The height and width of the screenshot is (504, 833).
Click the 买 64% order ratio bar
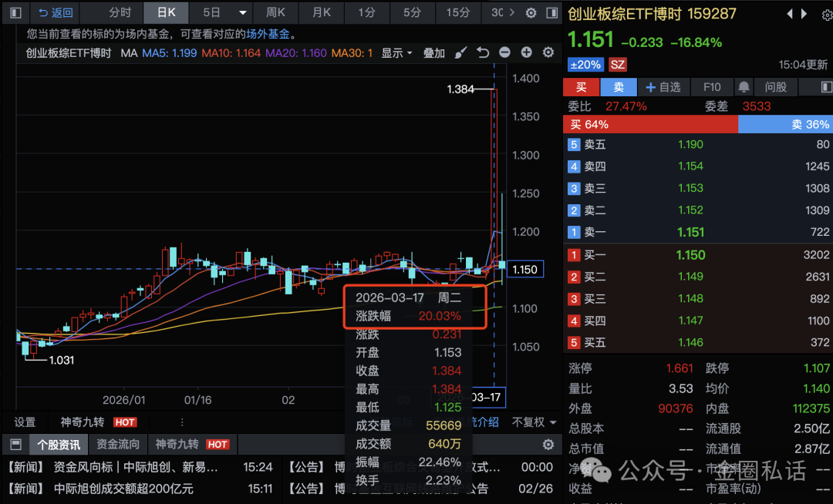[650, 124]
